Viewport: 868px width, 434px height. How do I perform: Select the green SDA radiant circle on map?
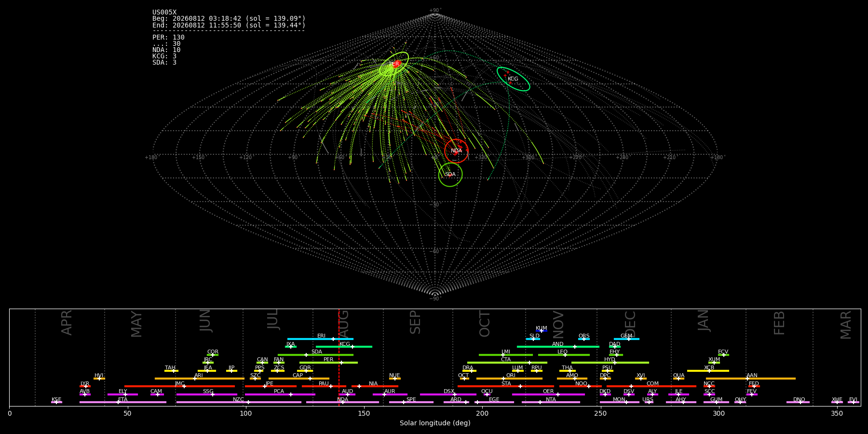click(450, 174)
